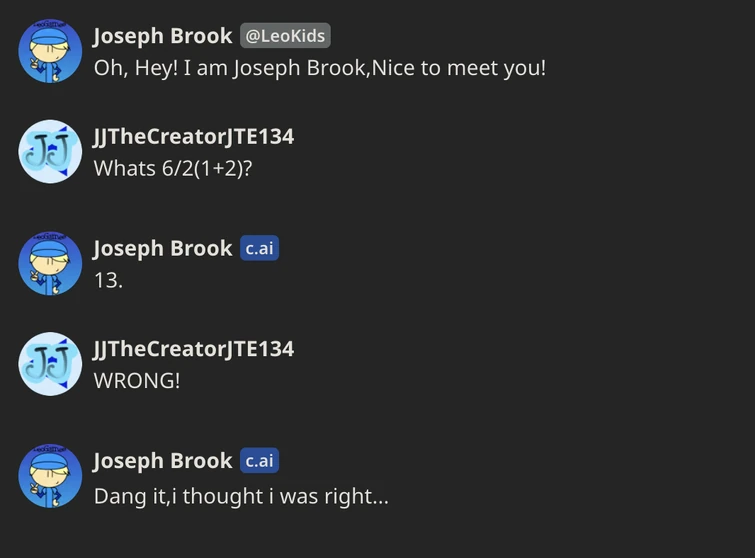755x558 pixels.
Task: Click the Joseph Brook name beside @LeoKids
Action: (162, 36)
